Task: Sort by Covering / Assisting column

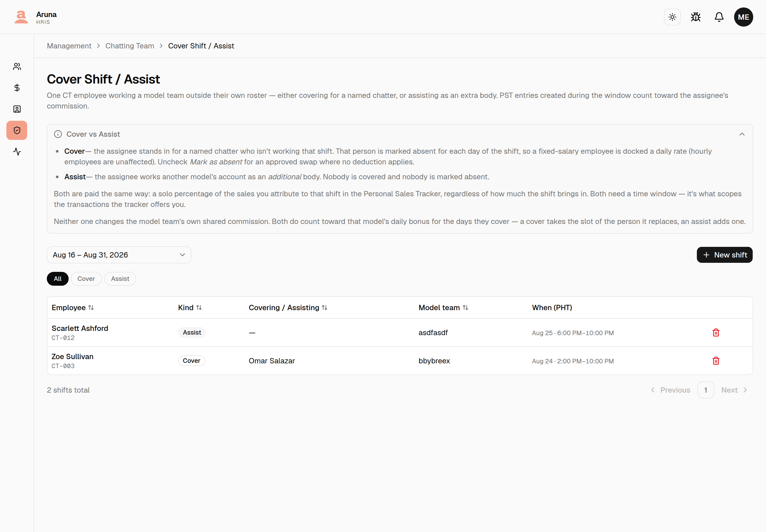Action: pyautogui.click(x=288, y=308)
